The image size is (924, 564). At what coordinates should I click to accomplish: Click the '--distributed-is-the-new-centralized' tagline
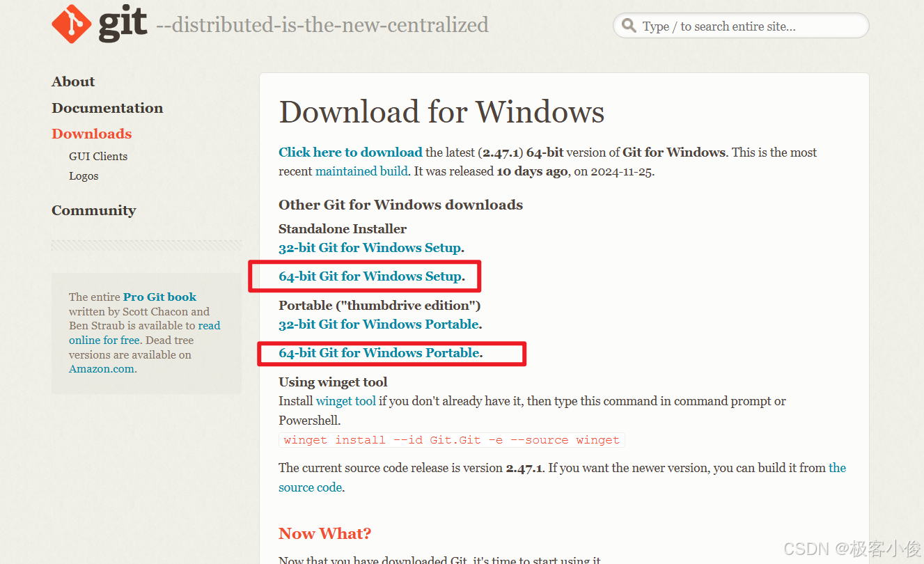point(322,25)
